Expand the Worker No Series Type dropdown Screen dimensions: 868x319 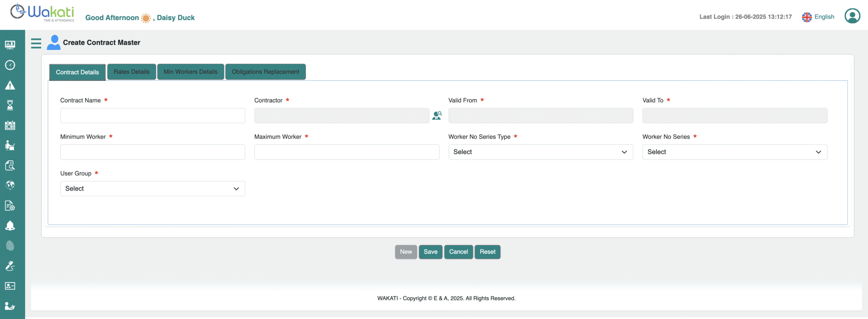[540, 152]
